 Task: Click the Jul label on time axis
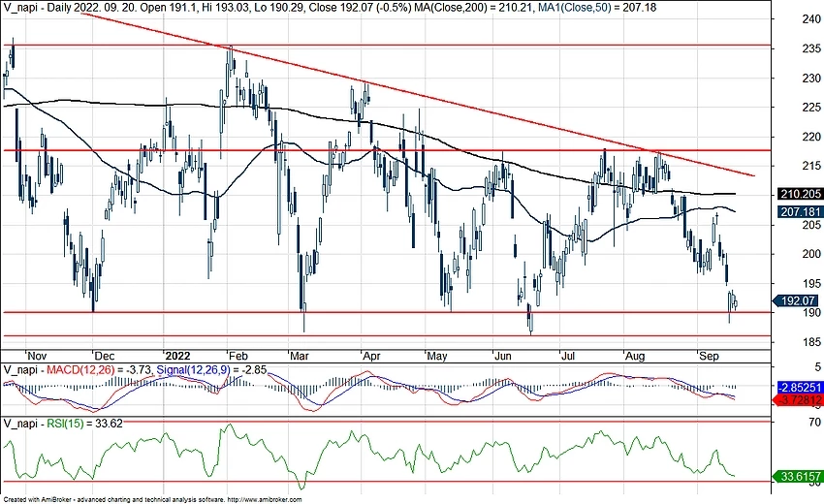coord(567,356)
